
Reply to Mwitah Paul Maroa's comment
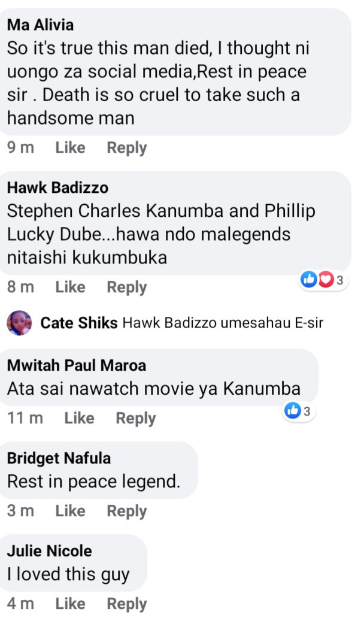[x=136, y=418]
